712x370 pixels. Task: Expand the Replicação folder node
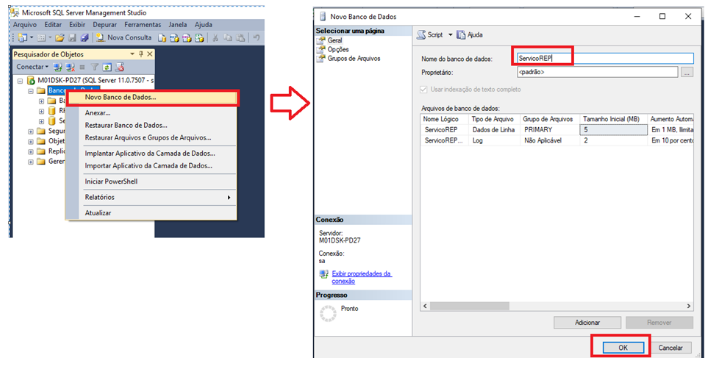click(31, 151)
